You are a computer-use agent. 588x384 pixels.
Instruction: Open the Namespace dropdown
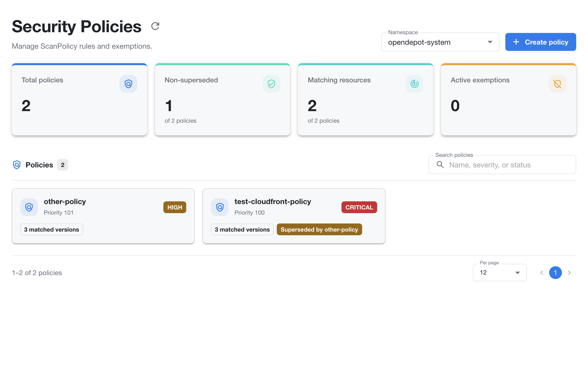(440, 42)
